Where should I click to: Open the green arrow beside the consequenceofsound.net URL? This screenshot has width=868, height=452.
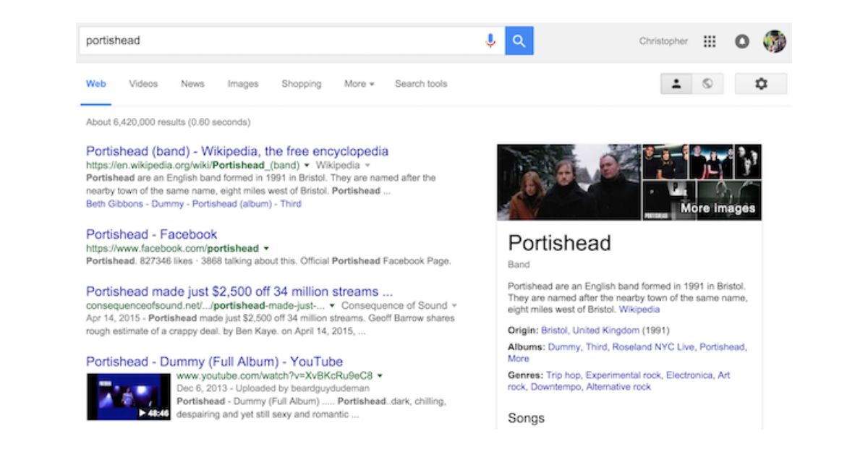click(331, 306)
